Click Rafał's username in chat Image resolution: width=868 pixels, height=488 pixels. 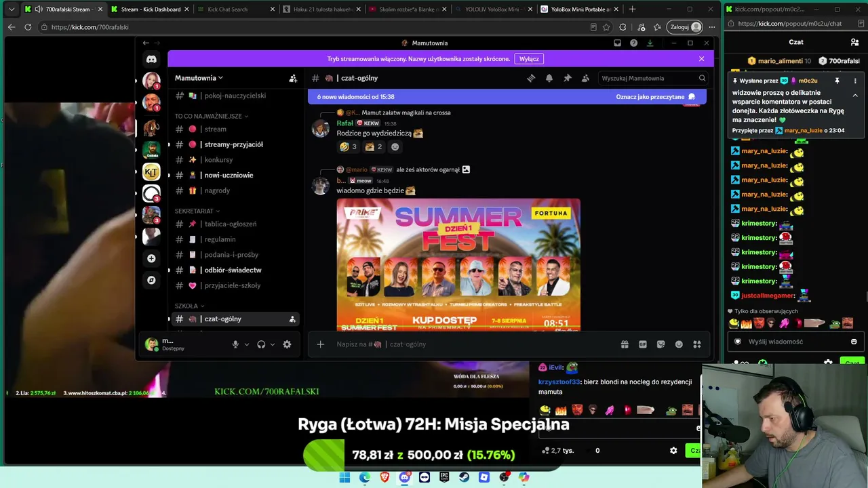click(344, 123)
